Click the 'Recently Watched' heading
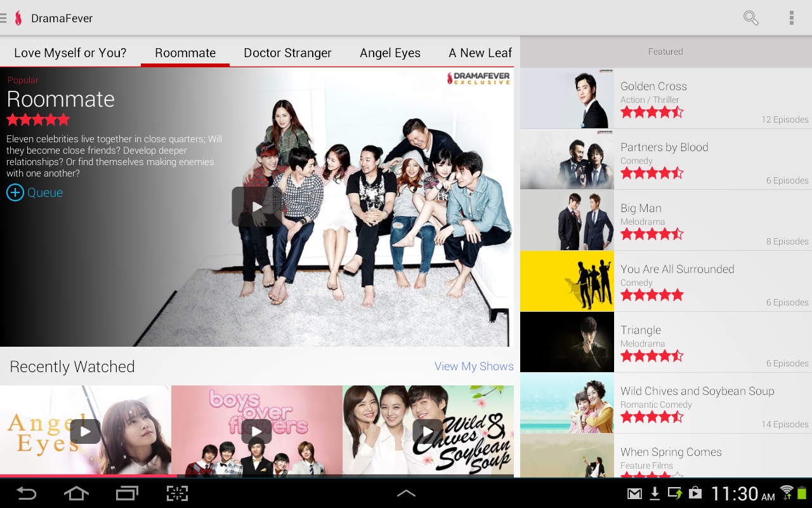 (x=72, y=366)
